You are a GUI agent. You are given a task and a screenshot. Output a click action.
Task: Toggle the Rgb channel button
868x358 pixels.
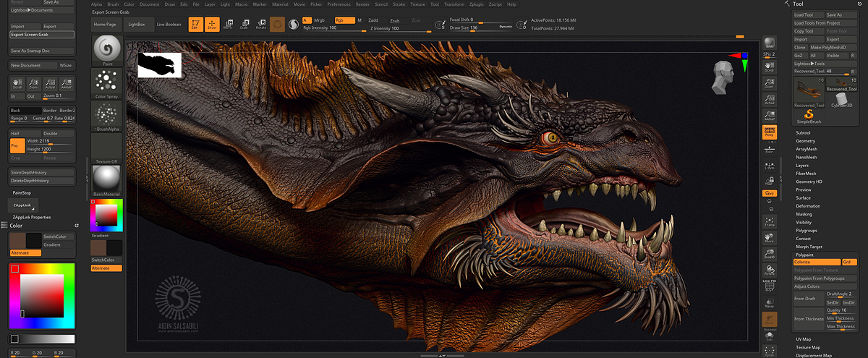click(x=345, y=20)
